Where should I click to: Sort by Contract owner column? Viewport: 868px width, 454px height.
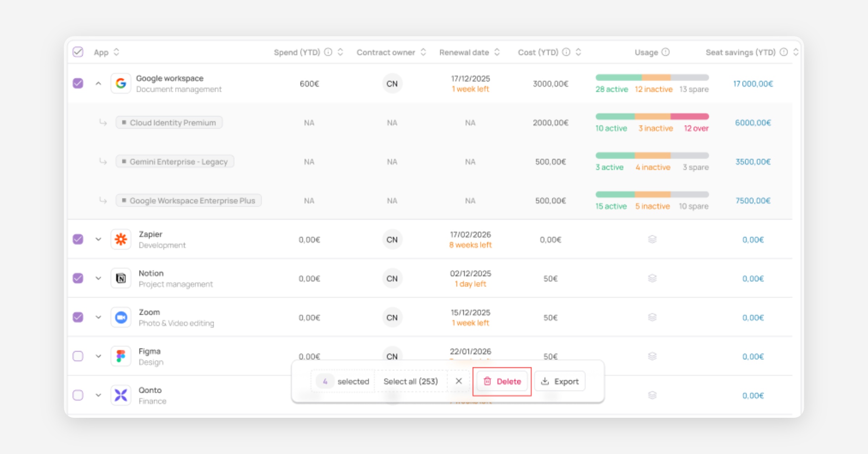click(423, 52)
